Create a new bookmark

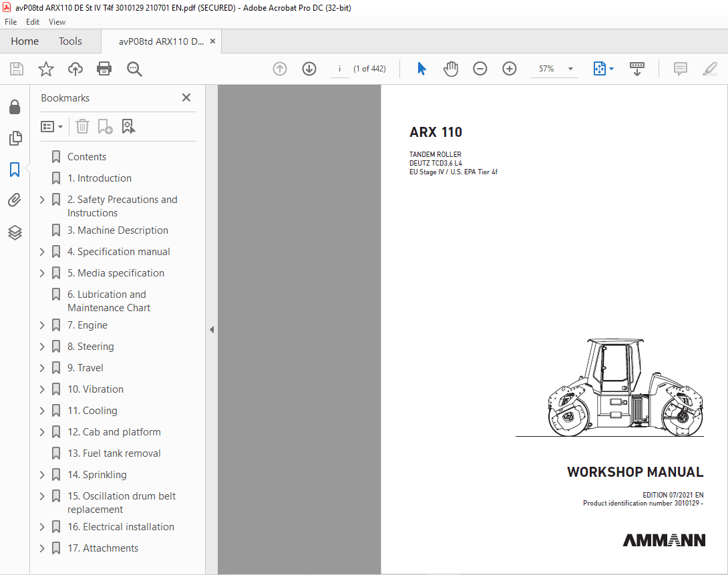pos(105,126)
